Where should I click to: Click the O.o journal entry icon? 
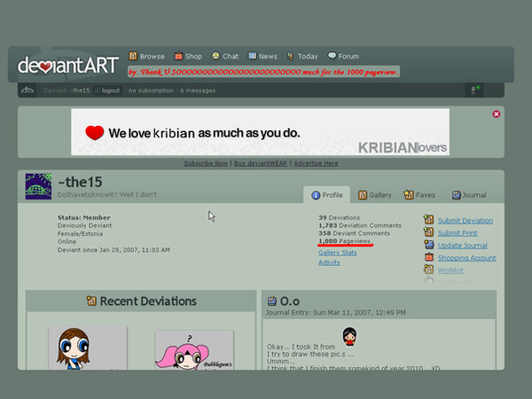click(272, 301)
